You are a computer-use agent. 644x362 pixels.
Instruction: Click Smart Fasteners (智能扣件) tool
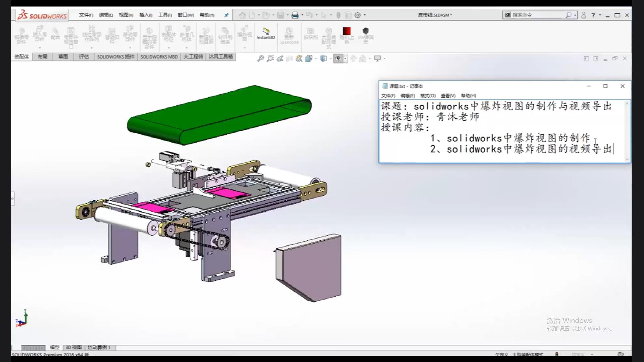point(112,36)
